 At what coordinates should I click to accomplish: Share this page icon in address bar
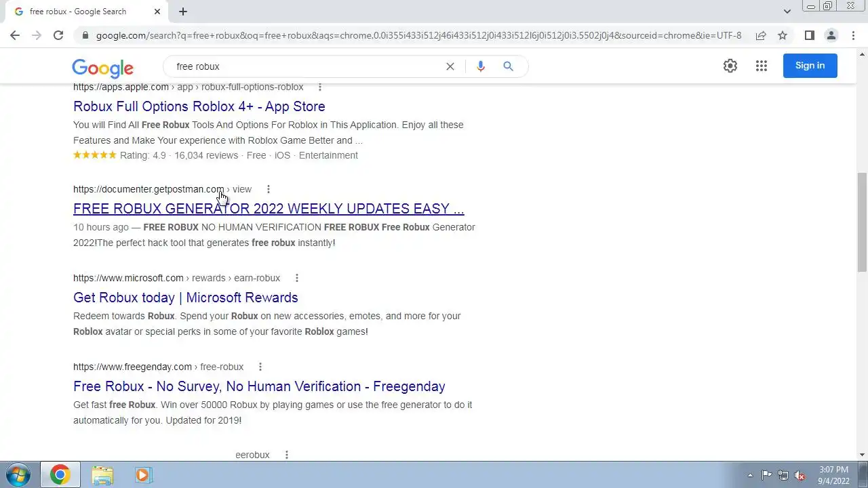(761, 35)
